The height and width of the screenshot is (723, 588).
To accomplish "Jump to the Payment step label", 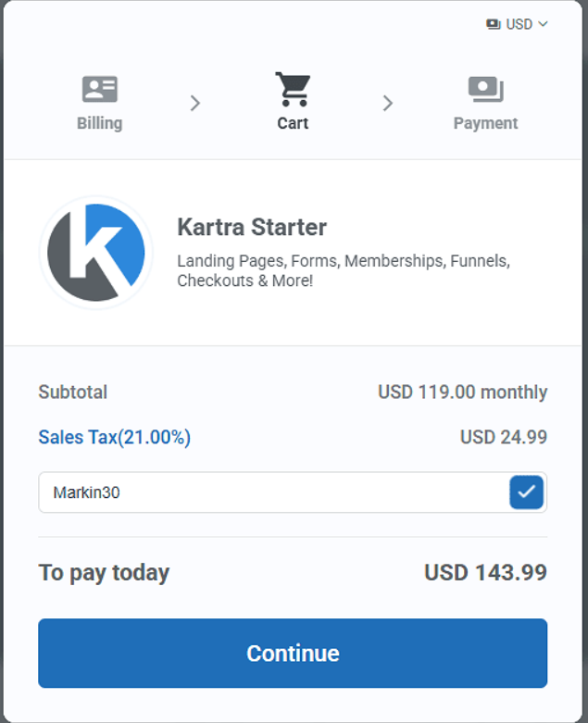I will point(485,123).
